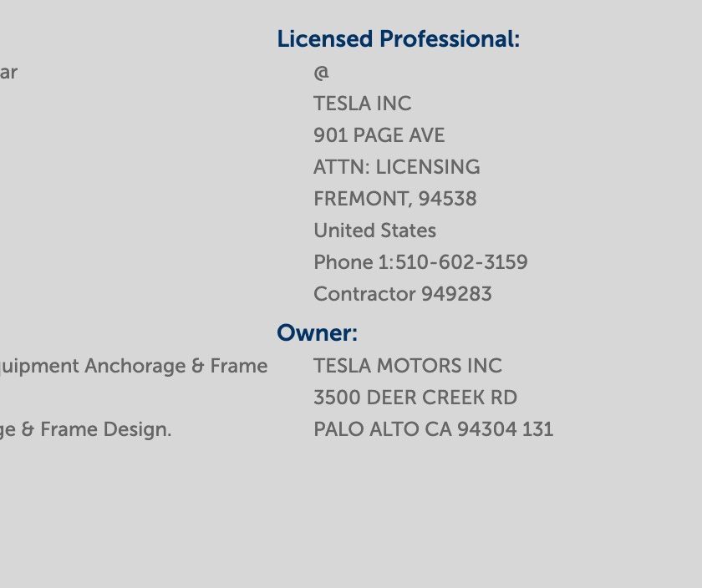Click the Equipment Anchorage & Frame text
702x588 pixels.
pos(134,366)
